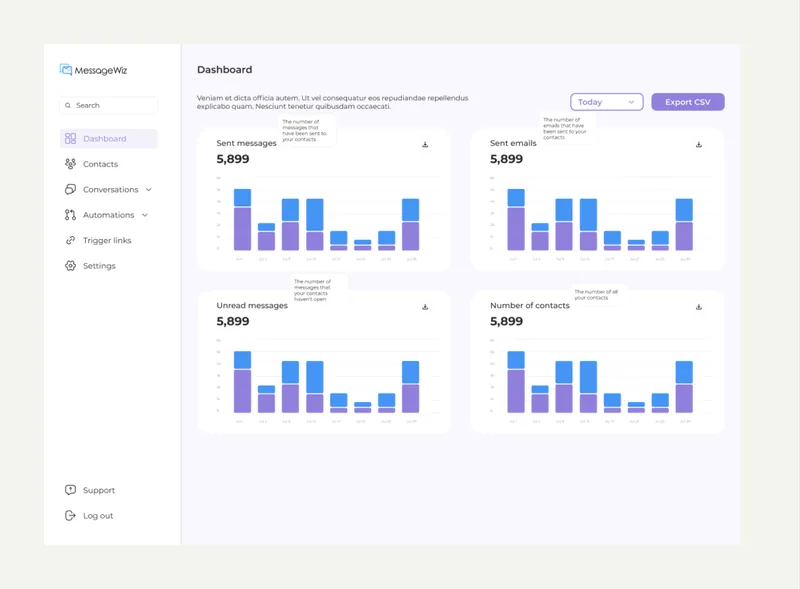The height and width of the screenshot is (589, 800).
Task: Click the Sent messages tooltip description
Action: (305, 130)
